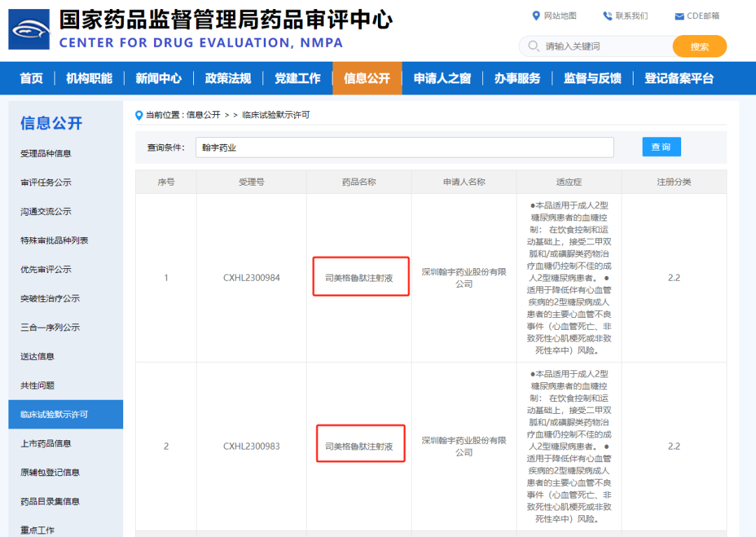Viewport: 756px width, 537px height.
Task: Select the 政策法规 navigation tab
Action: click(x=227, y=78)
